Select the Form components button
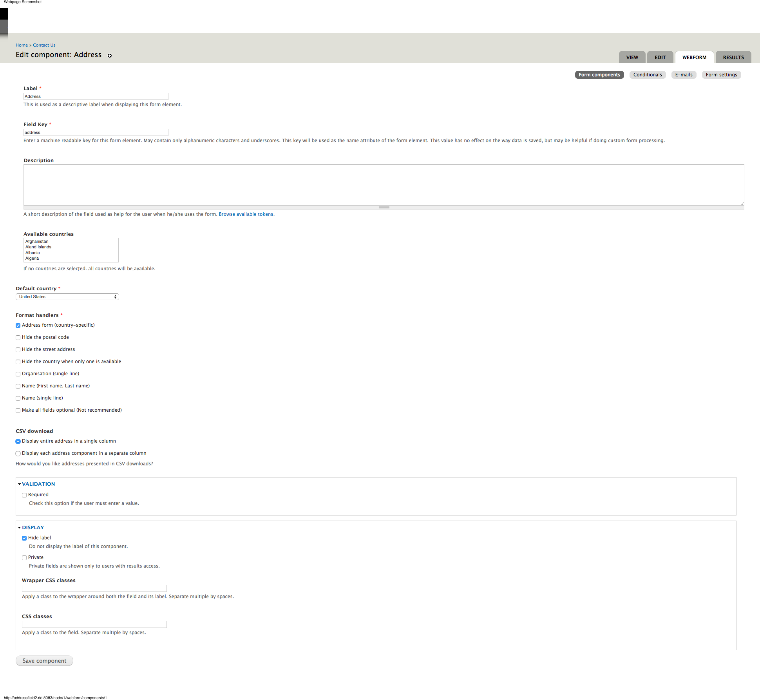This screenshot has width=760, height=700. point(599,74)
